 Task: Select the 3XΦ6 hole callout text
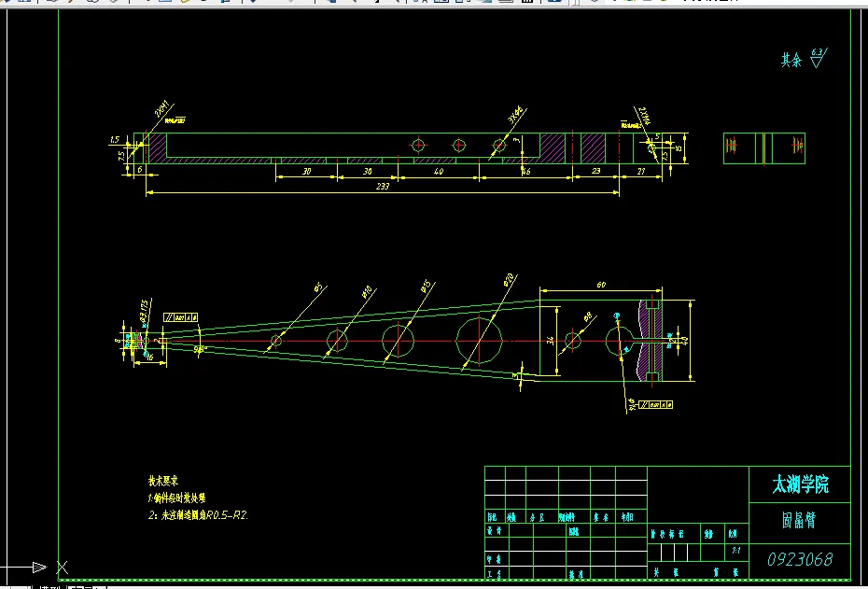(x=515, y=115)
